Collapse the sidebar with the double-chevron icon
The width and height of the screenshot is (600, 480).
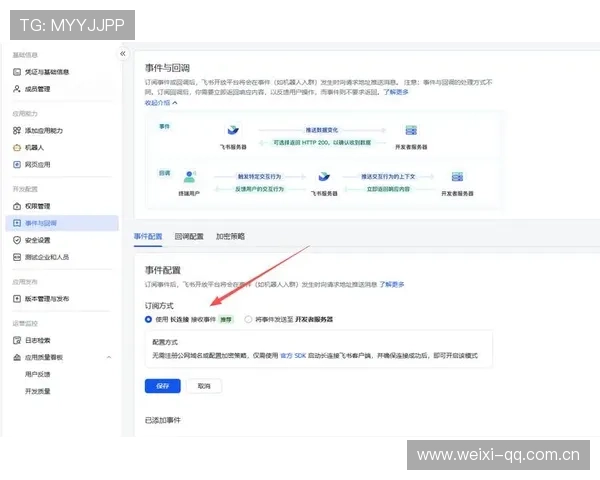(123, 54)
